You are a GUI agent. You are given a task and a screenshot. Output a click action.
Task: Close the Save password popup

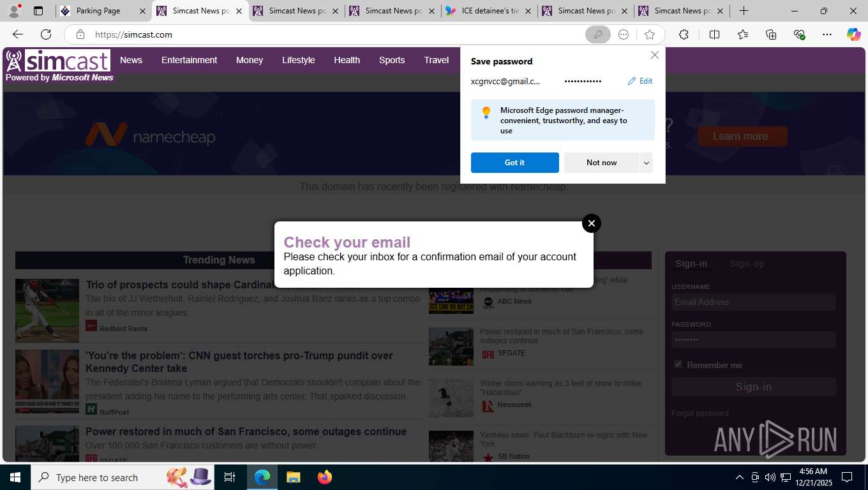[654, 55]
